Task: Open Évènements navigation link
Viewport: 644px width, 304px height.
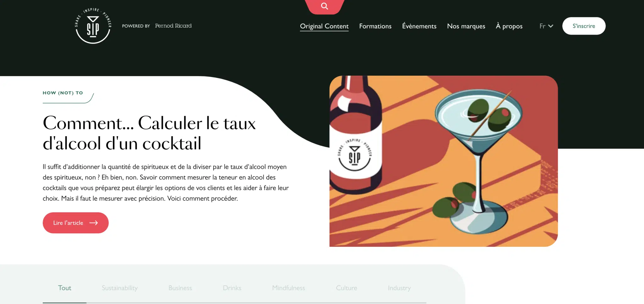Action: click(x=419, y=26)
